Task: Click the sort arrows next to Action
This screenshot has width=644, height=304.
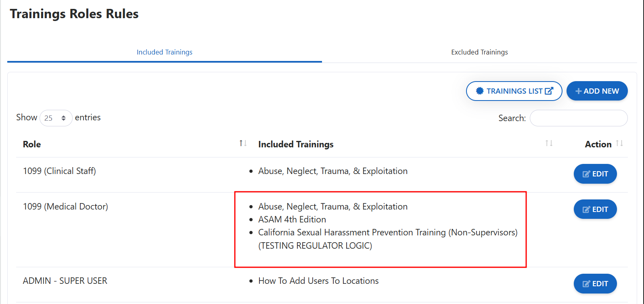Action: (619, 143)
